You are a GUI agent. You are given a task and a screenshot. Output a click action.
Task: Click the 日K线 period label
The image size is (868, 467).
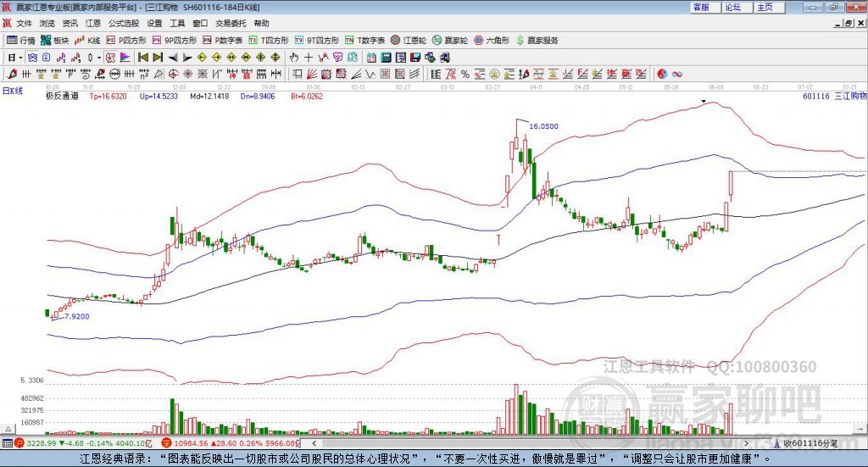(x=12, y=91)
